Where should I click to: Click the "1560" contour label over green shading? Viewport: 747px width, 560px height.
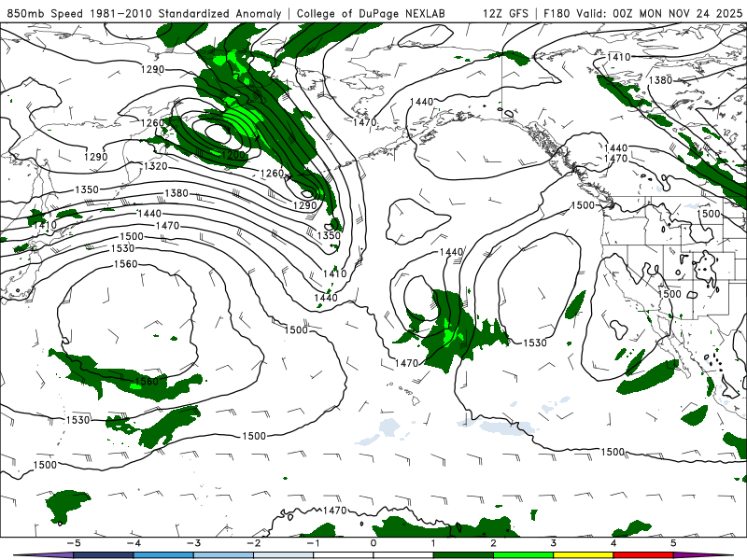147,382
